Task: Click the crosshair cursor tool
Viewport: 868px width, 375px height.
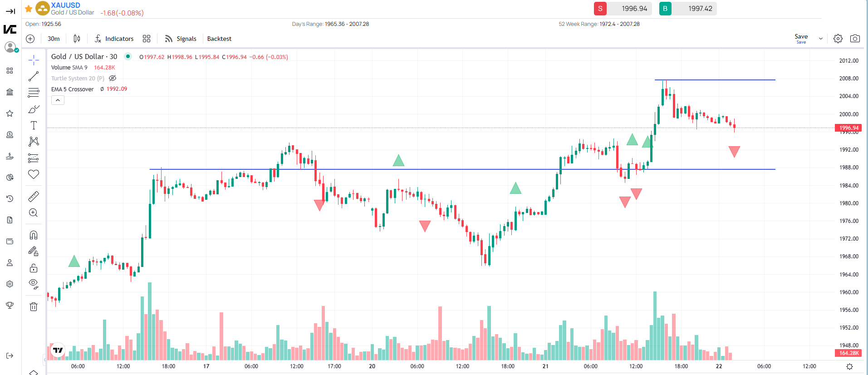Action: (34, 60)
